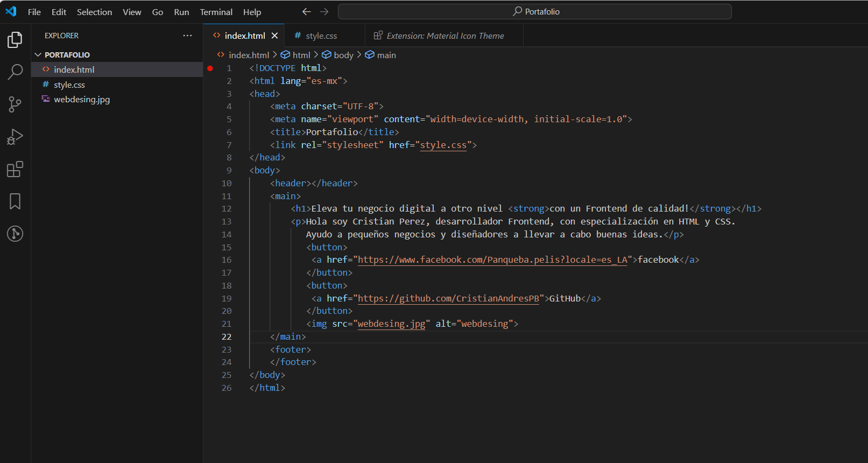The height and width of the screenshot is (463, 868).
Task: Click the viewport meta tag on line 5
Action: 451,119
